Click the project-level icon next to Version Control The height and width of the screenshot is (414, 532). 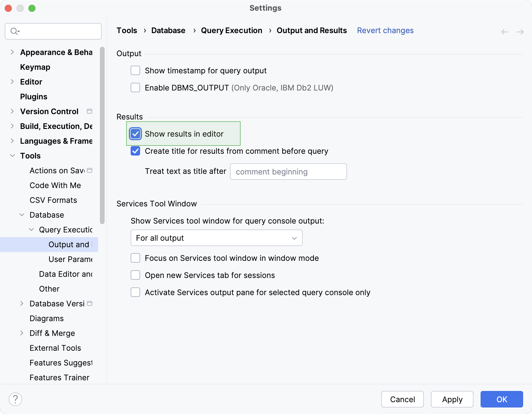click(x=90, y=111)
